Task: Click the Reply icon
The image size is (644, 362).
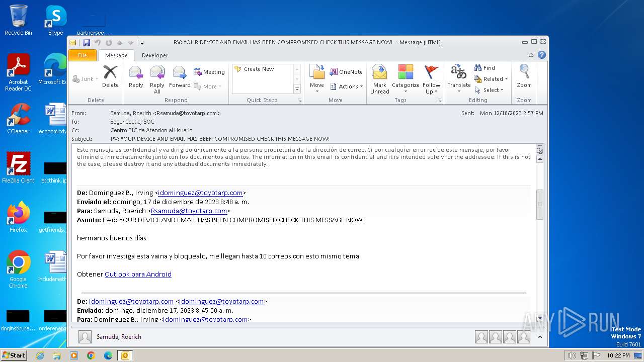Action: pyautogui.click(x=136, y=76)
